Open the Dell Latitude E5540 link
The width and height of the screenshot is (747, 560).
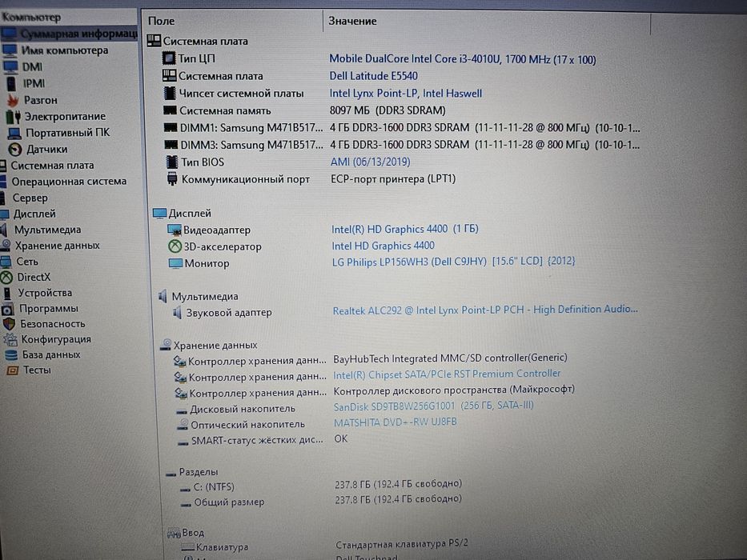point(373,76)
